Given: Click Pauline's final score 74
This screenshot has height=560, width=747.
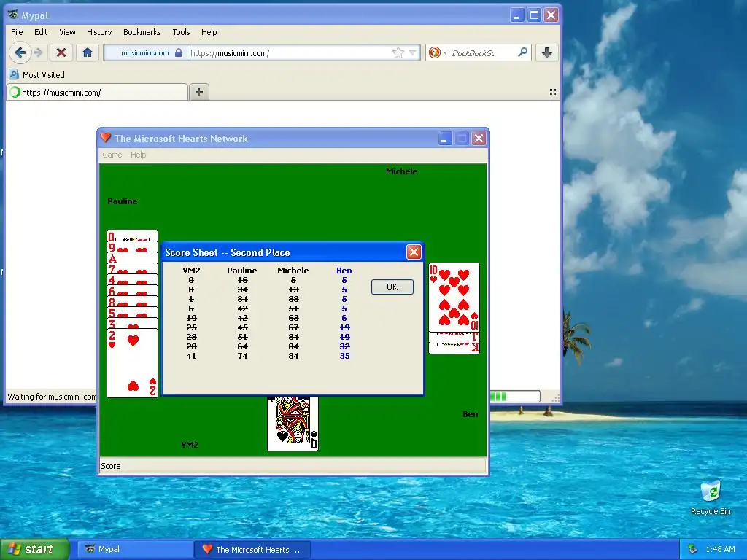Looking at the screenshot, I should tap(242, 356).
